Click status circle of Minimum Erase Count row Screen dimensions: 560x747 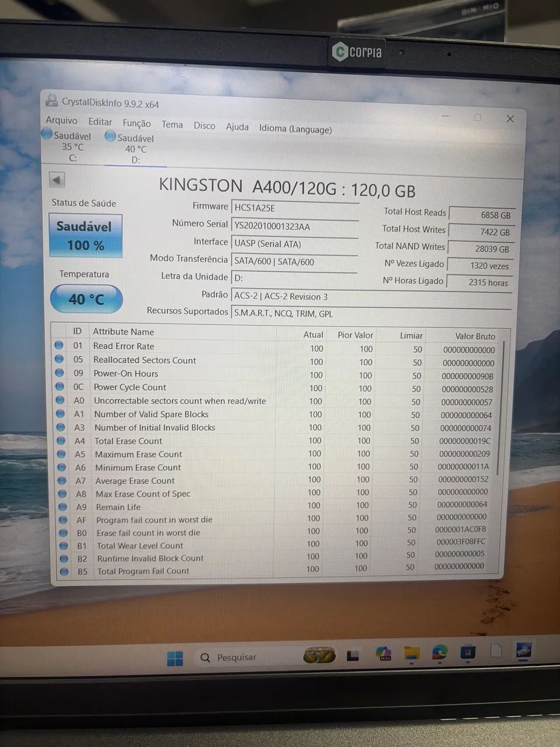62,467
